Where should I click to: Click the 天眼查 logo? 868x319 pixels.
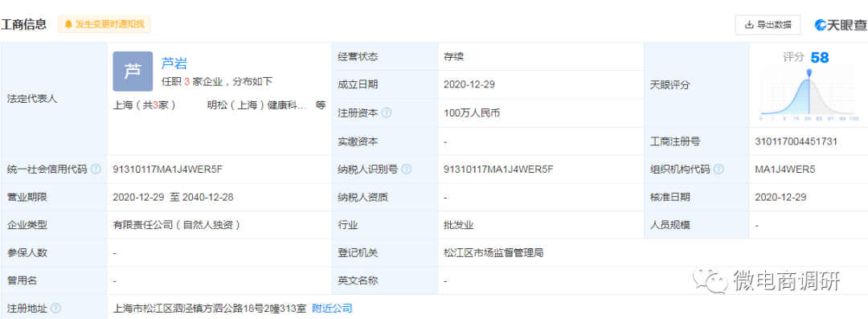[x=840, y=24]
